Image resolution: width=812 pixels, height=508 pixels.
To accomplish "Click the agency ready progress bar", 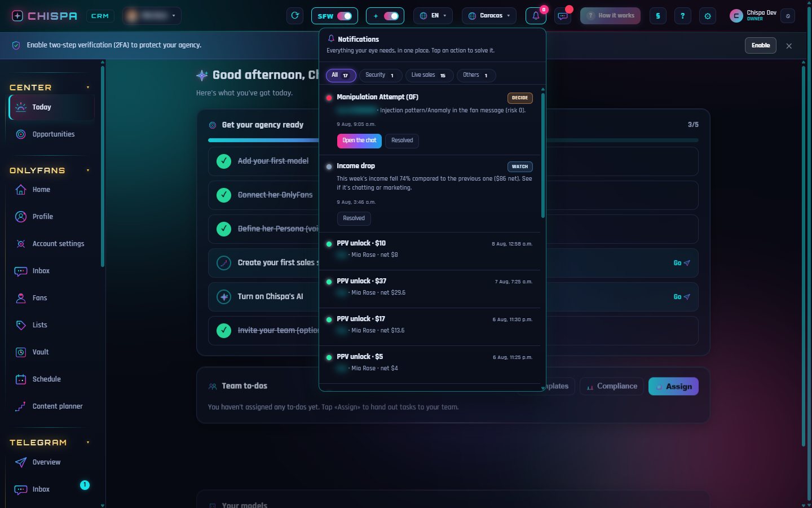I will pos(453,140).
